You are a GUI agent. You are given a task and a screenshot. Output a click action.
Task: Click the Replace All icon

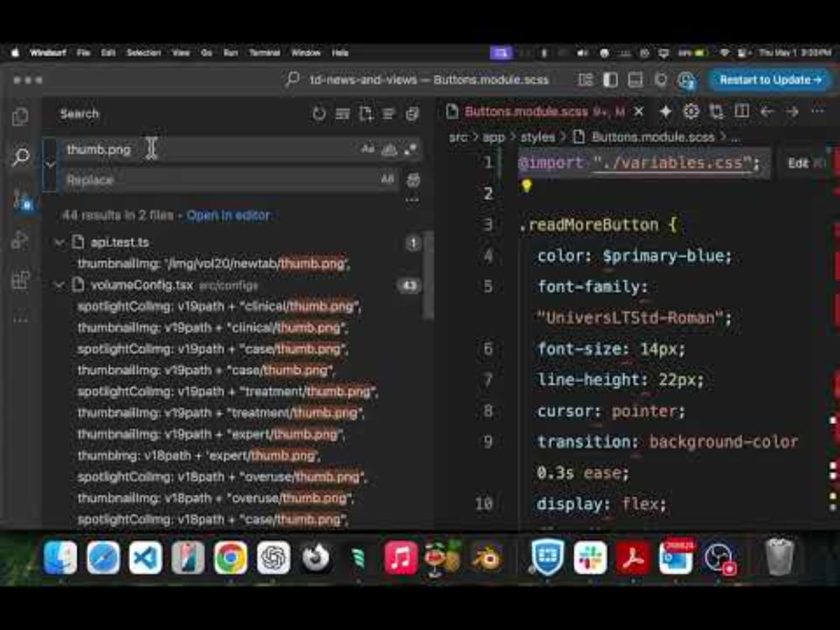[413, 180]
